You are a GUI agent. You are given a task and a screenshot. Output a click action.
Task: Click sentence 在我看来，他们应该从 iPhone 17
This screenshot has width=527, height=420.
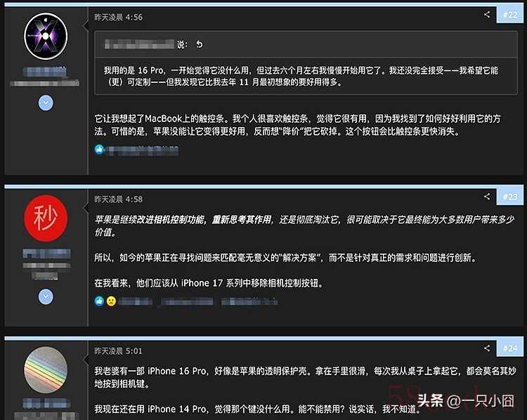point(209,283)
